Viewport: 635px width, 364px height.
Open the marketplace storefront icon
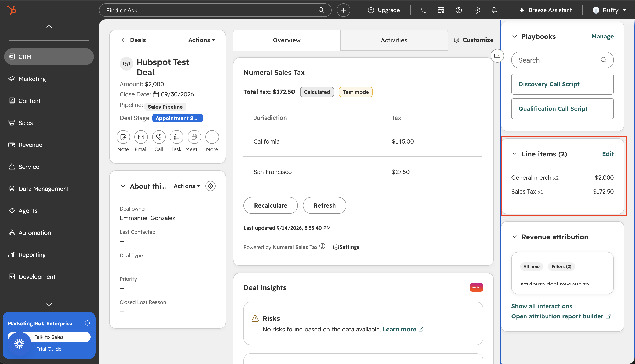click(x=441, y=10)
